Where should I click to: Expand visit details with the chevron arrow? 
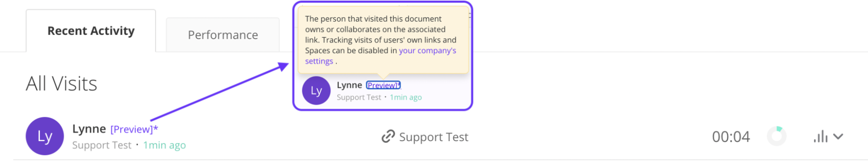pyautogui.click(x=838, y=136)
